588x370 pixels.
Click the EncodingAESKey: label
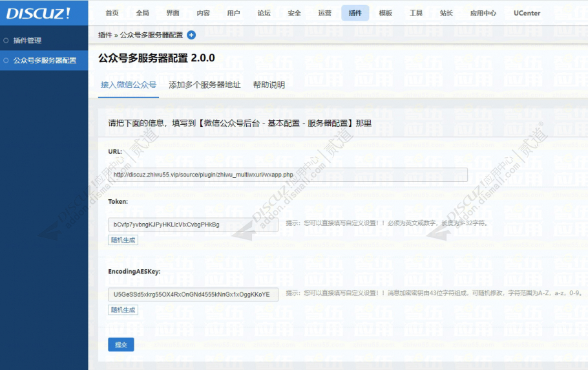(134, 271)
